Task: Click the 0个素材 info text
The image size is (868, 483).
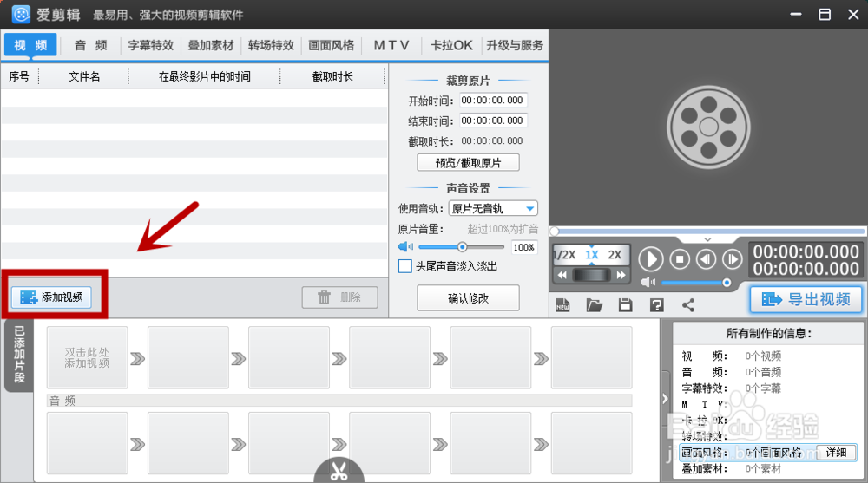Action: coord(763,469)
